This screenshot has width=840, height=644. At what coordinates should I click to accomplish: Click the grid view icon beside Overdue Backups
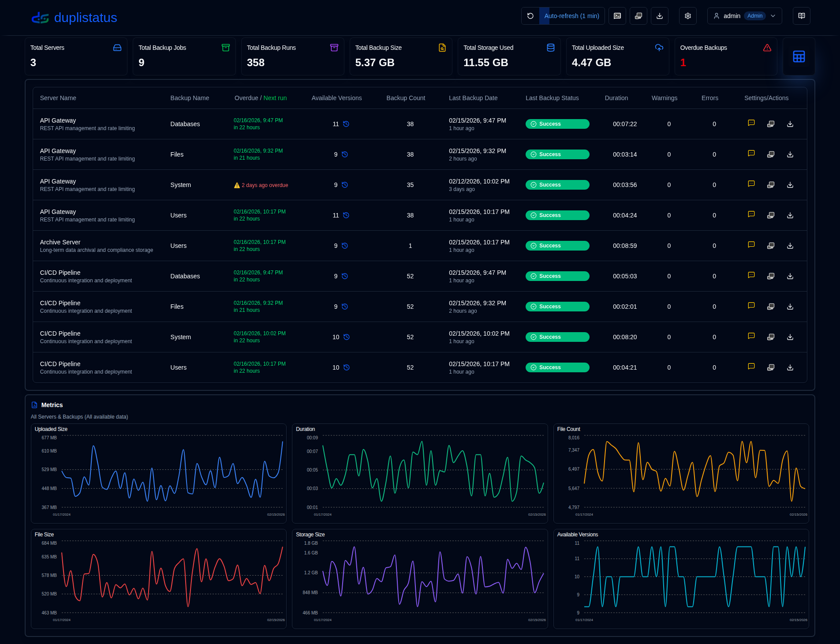(798, 56)
